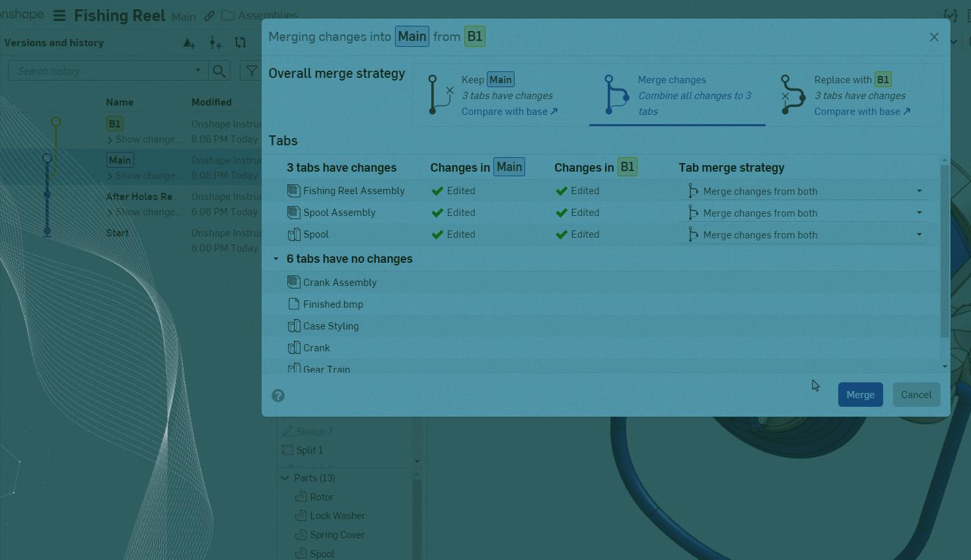Click the document link icon
971x560 pixels.
[x=209, y=16]
